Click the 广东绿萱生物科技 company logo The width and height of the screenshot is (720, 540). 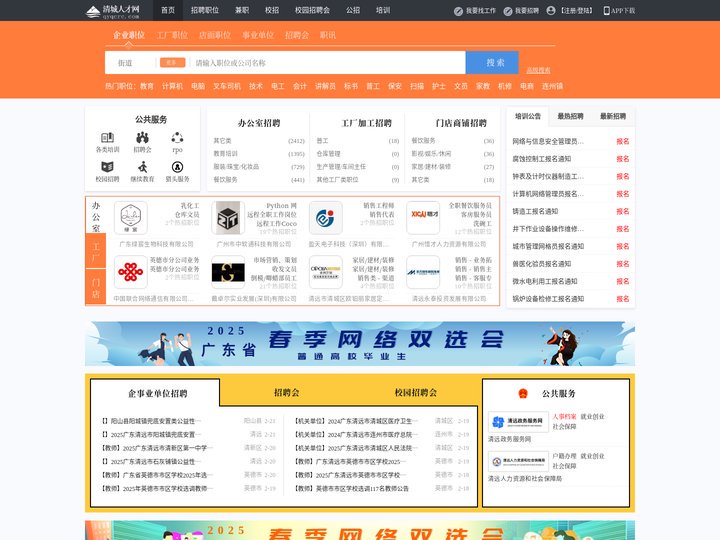coord(130,218)
